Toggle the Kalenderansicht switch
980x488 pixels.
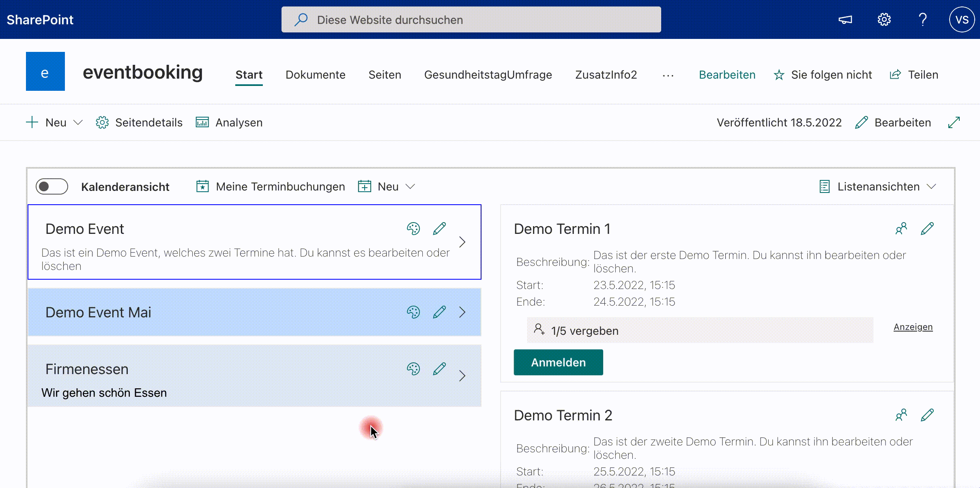coord(52,186)
